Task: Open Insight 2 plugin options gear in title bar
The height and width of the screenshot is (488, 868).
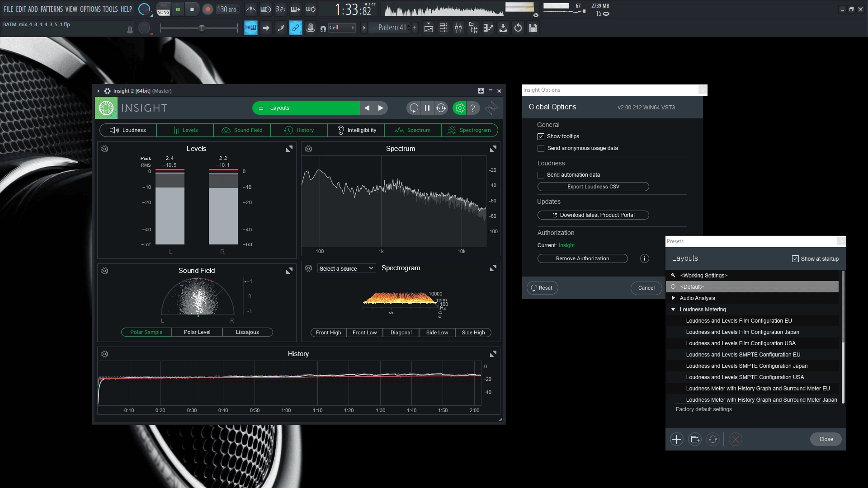Action: (107, 91)
